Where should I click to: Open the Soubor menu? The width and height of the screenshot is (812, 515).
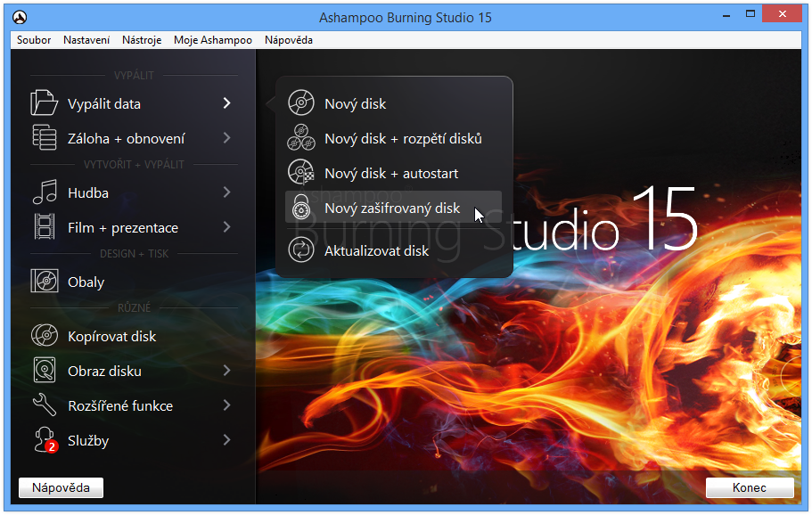(34, 40)
